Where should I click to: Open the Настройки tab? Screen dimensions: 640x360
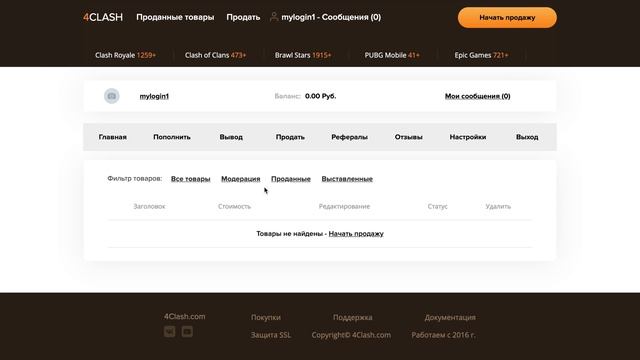(x=468, y=137)
